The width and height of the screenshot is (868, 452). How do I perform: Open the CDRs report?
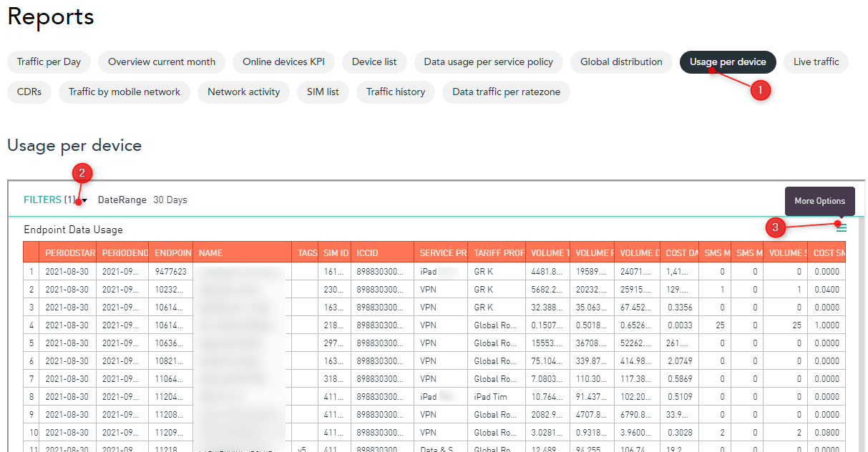click(29, 92)
